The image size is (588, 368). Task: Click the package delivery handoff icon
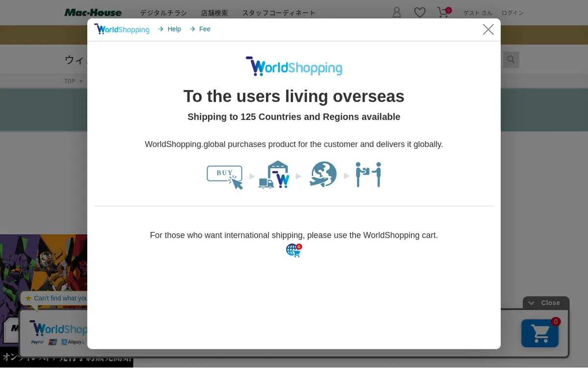tap(368, 174)
